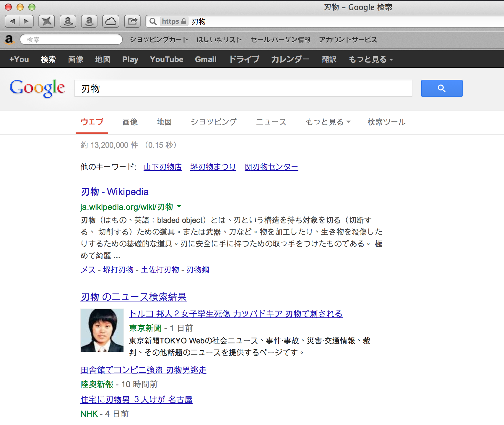Expand もっと見る dropdown beside the ニュース tab
Image resolution: width=504 pixels, height=425 pixels.
click(x=328, y=122)
